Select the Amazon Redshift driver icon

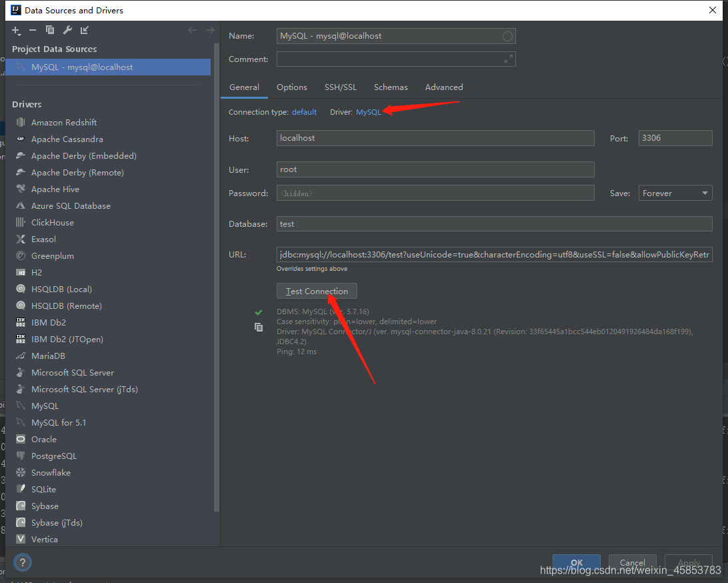coord(21,122)
